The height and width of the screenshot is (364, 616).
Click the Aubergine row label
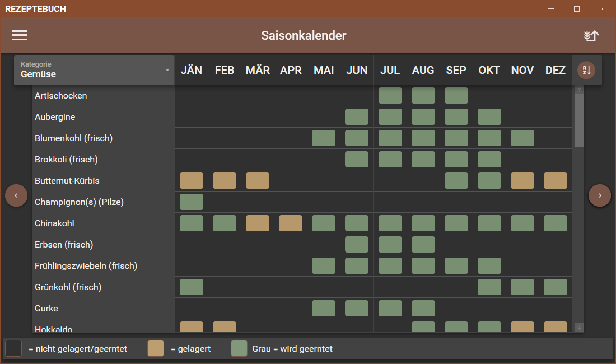click(x=55, y=117)
